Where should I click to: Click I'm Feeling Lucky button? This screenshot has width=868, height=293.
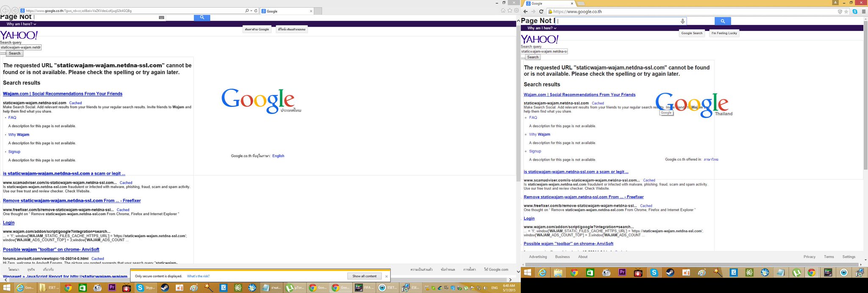tap(724, 33)
